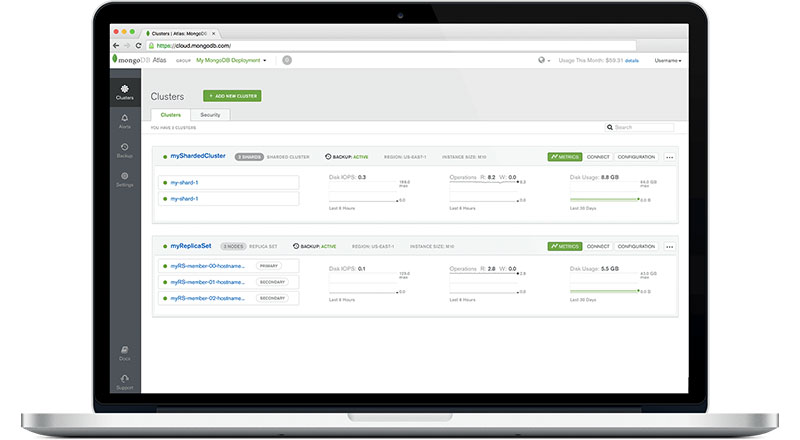Open the Alerts bell in sidebar

[x=125, y=121]
